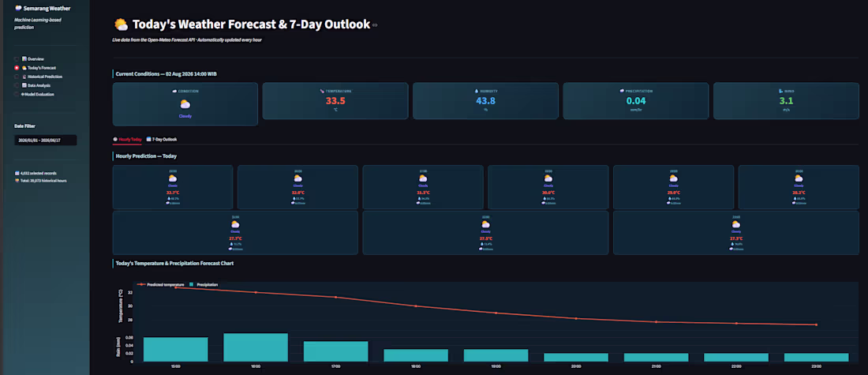This screenshot has height=375, width=868.
Task: Click the 'Current Conditions — 02 Aug 2026' heading
Action: click(x=165, y=73)
